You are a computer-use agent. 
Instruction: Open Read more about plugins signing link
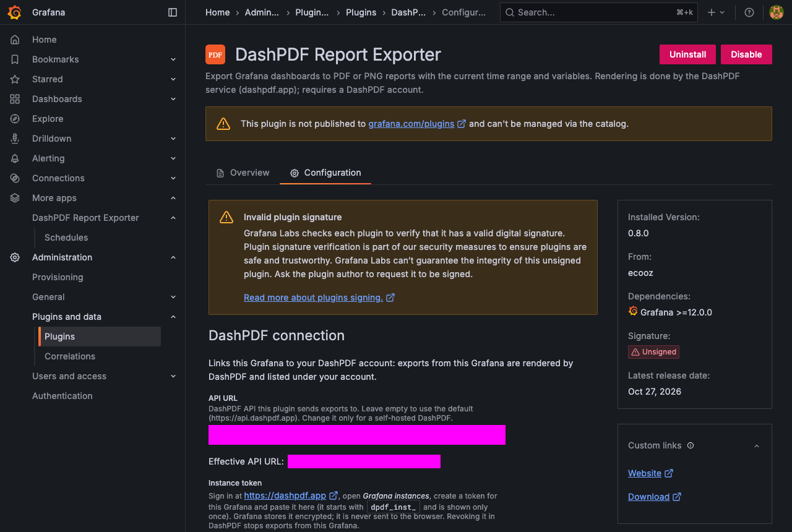[x=319, y=298]
